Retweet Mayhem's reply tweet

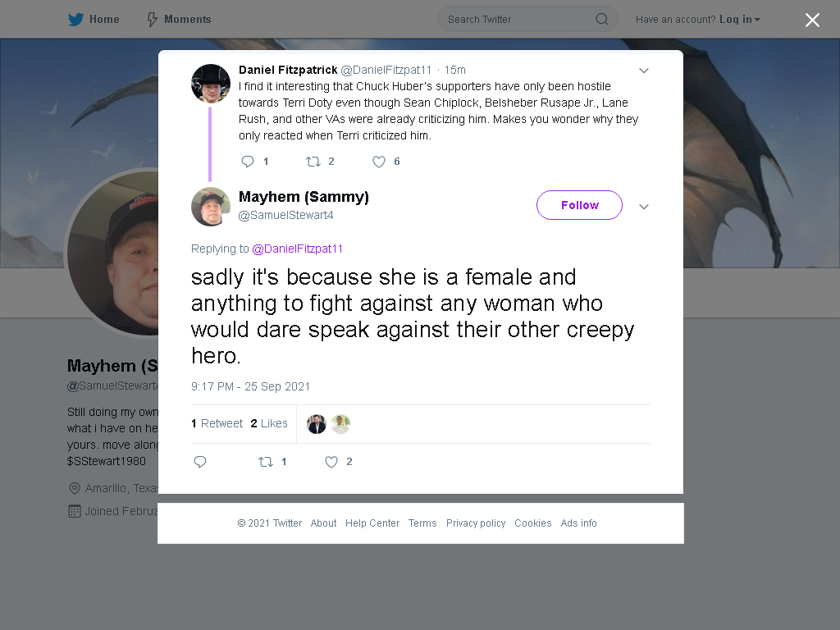pos(266,462)
